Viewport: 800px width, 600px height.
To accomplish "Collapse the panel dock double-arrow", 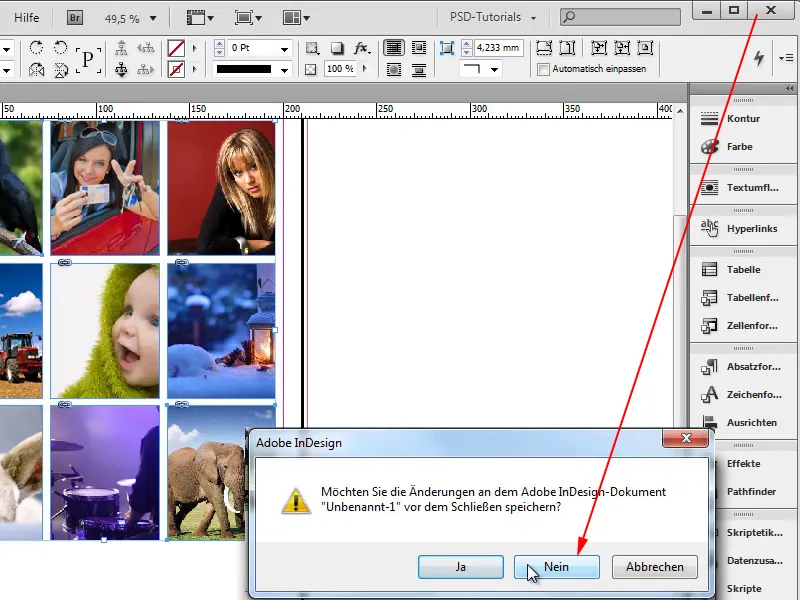I will point(789,88).
